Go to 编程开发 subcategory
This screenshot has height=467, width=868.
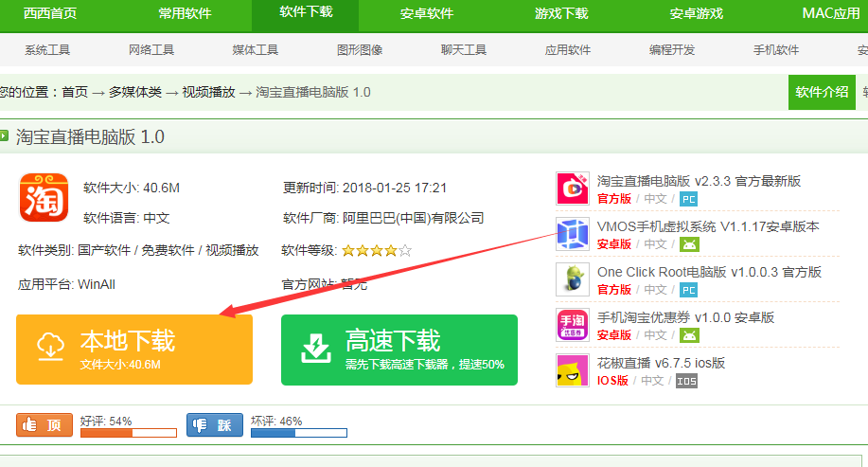click(x=672, y=50)
